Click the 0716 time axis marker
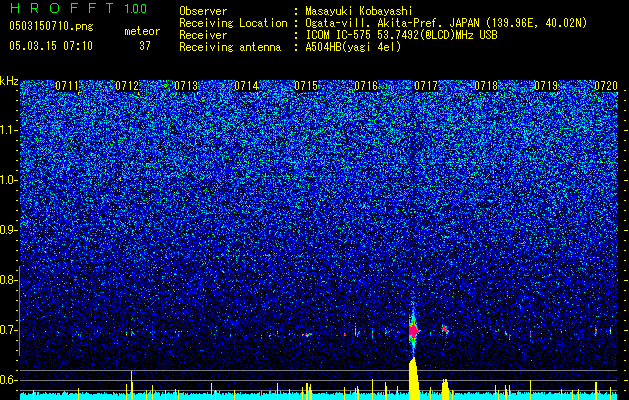 (366, 86)
